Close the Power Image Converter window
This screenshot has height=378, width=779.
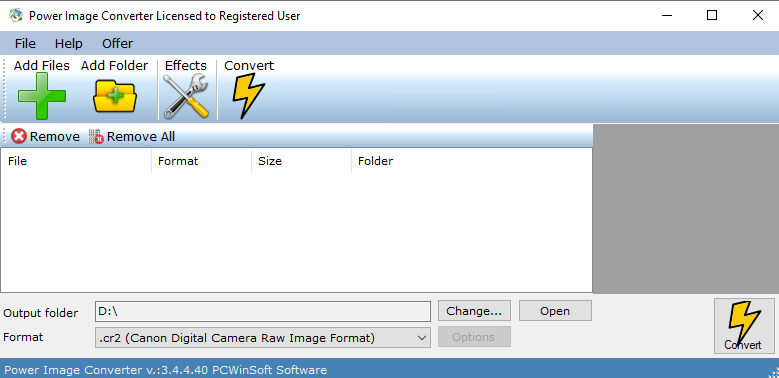[757, 15]
